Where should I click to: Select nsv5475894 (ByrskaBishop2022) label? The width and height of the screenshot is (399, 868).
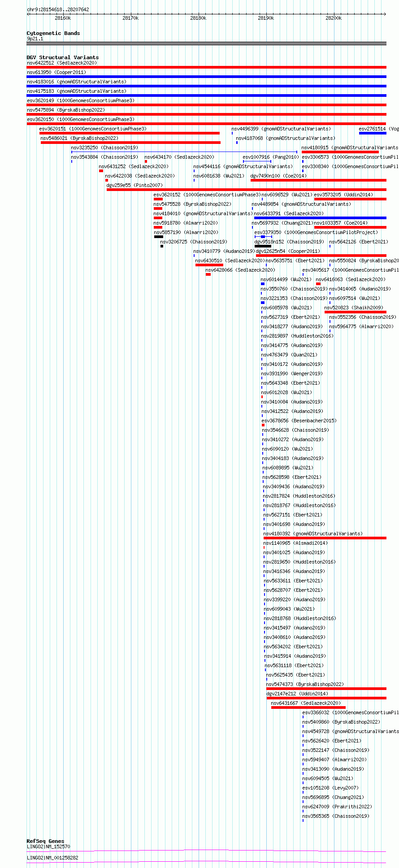[66, 110]
